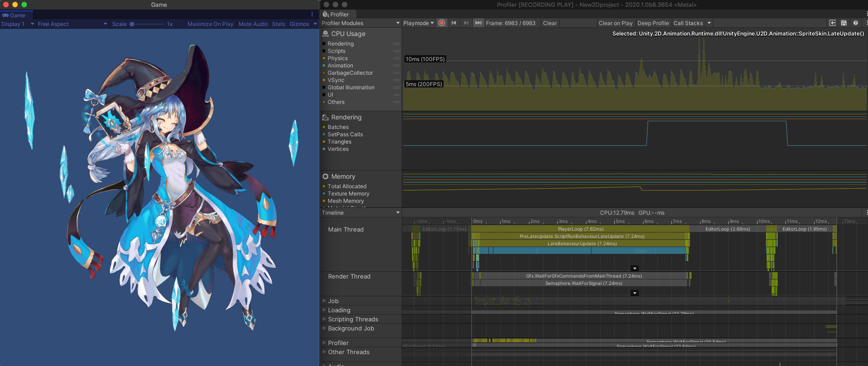This screenshot has height=366, width=868.
Task: Expand the Scripting Threads group
Action: click(x=324, y=319)
